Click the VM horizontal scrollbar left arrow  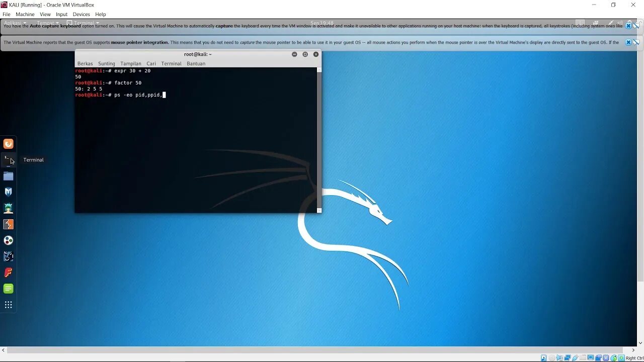coord(3,350)
